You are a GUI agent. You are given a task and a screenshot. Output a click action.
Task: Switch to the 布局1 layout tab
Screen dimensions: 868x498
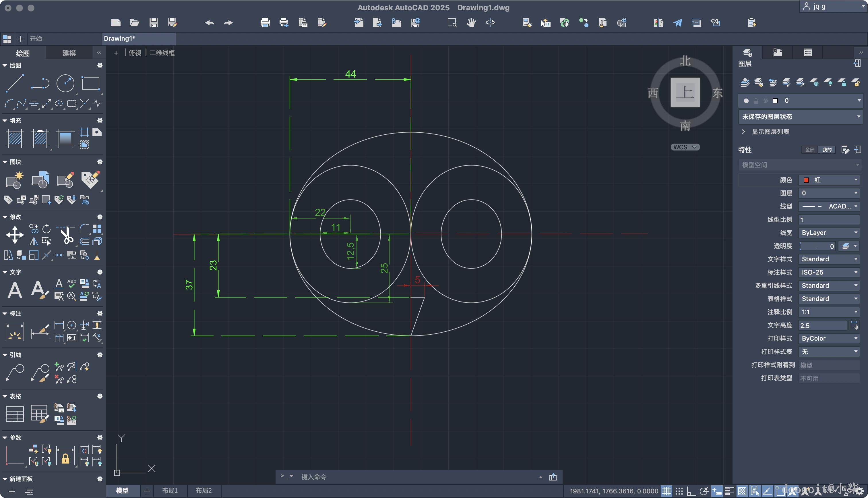(170, 491)
